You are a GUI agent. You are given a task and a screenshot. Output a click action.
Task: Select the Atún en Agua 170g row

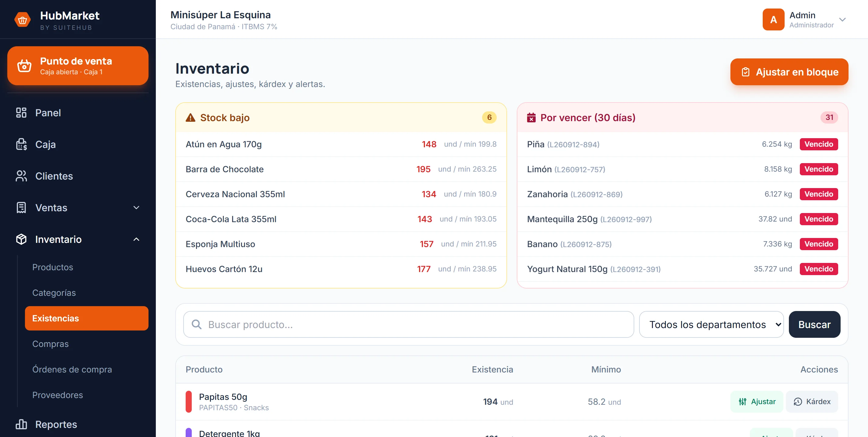pos(341,144)
